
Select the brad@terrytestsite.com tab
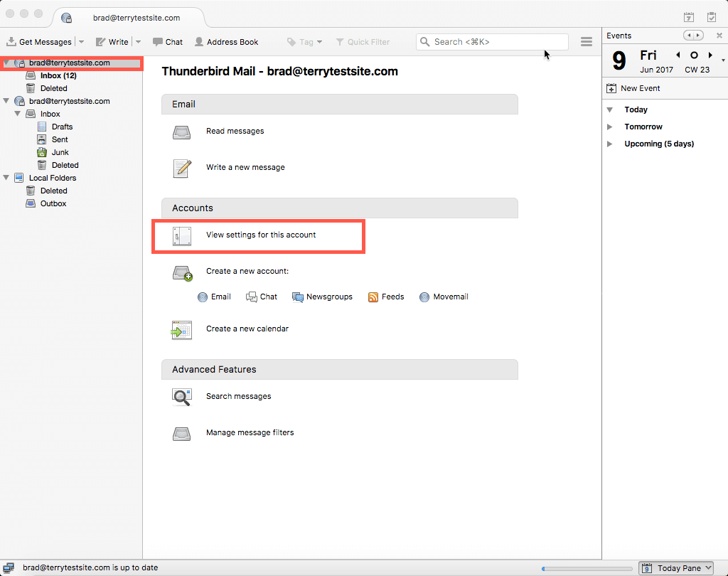point(129,18)
